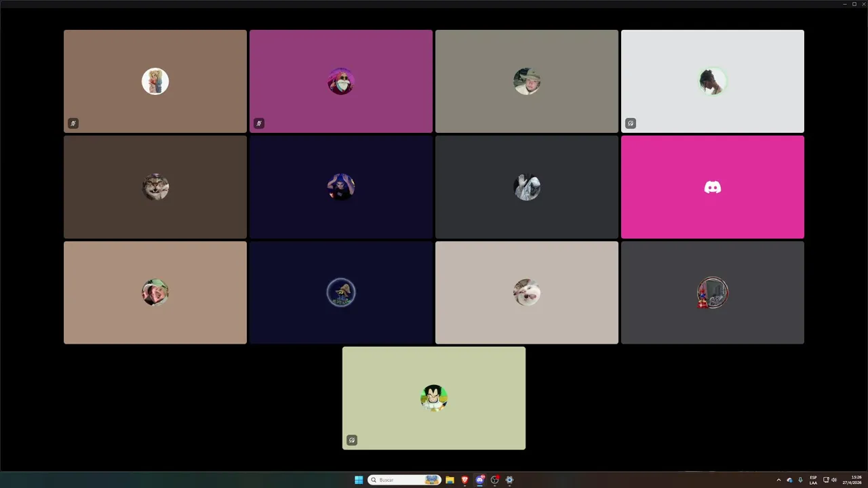Open the ESP LAA language switcher
The image size is (868, 488).
click(813, 480)
